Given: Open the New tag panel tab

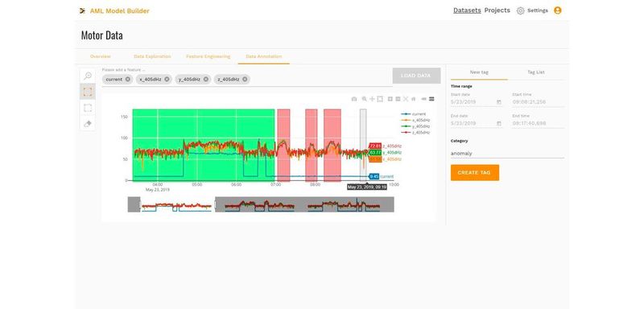Looking at the screenshot, I should click(x=479, y=72).
